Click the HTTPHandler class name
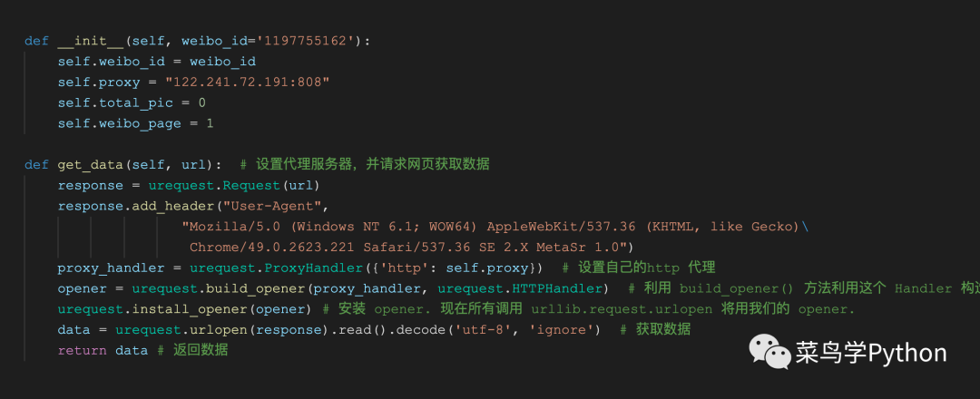Viewport: 980px width, 399px height. [557, 288]
